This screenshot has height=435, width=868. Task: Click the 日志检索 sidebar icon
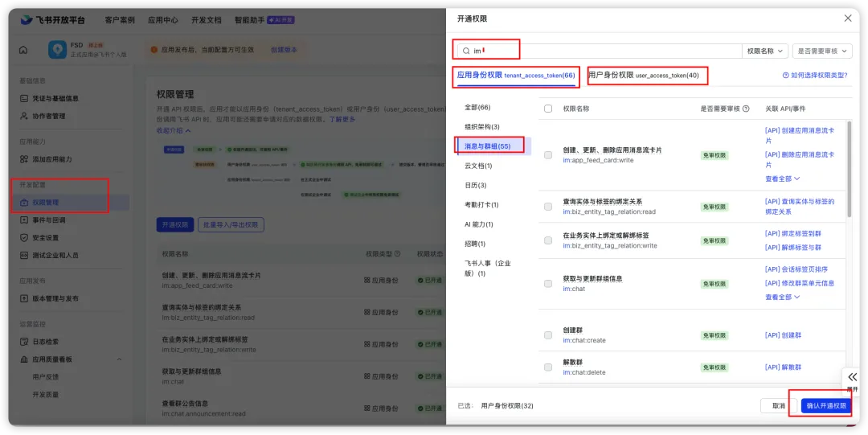click(24, 342)
